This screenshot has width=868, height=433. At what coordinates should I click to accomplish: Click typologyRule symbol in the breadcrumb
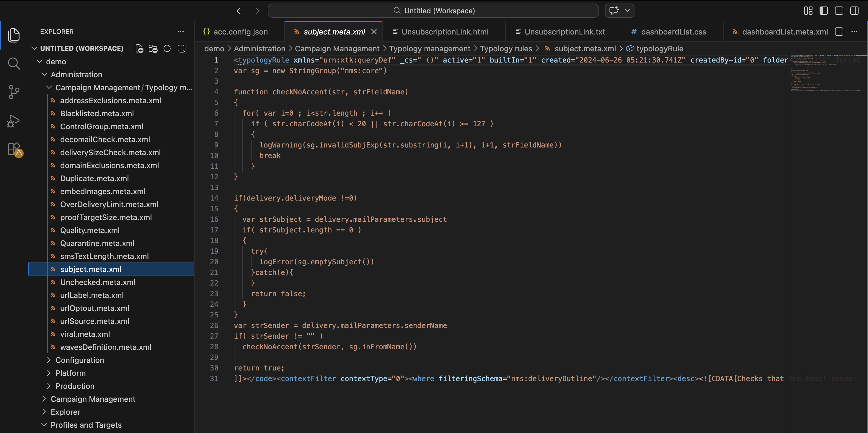click(x=654, y=48)
